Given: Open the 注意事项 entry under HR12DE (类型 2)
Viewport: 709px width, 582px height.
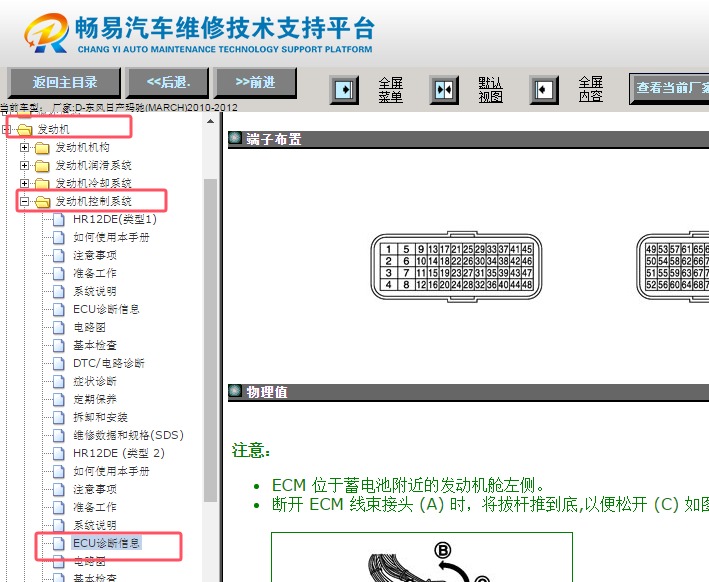Looking at the screenshot, I should click(95, 489).
